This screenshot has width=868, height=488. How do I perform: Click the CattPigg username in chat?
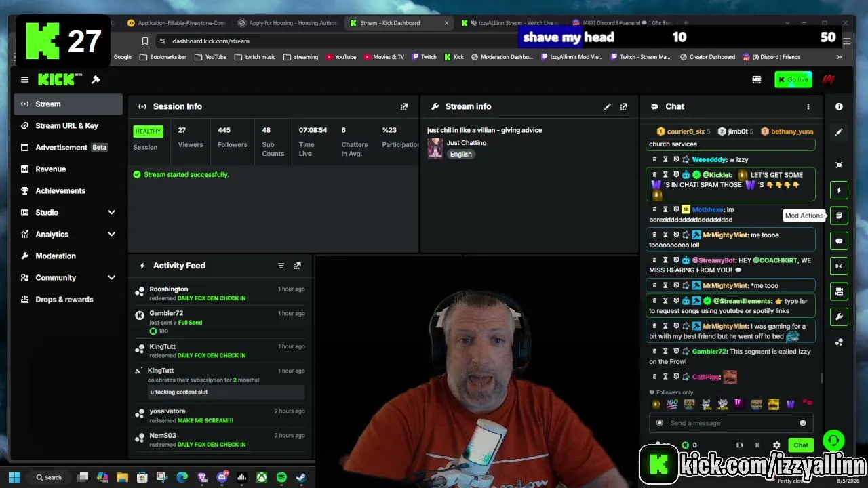706,377
